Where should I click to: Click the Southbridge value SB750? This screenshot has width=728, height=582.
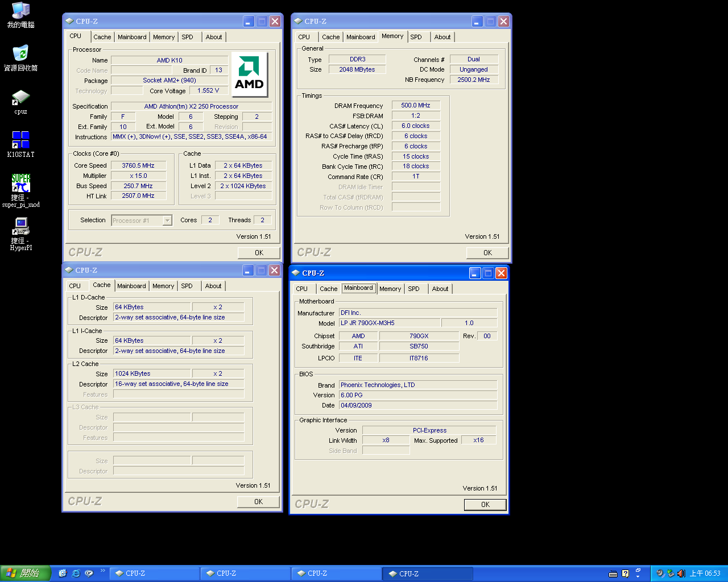(419, 346)
